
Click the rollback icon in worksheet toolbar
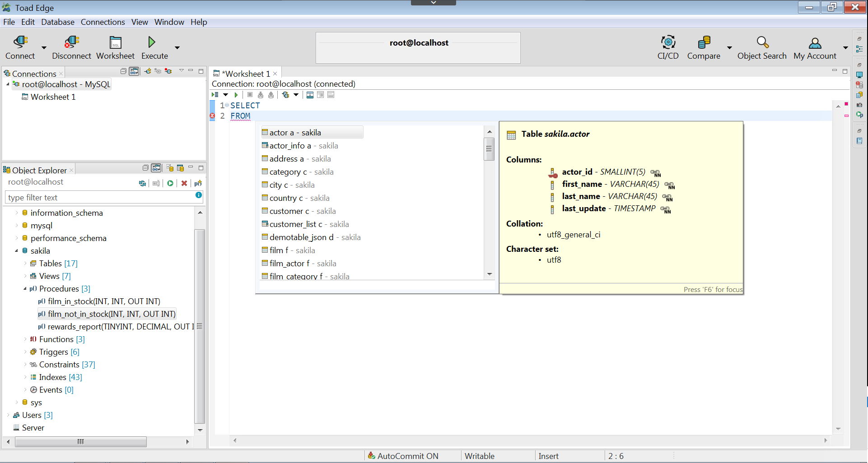(x=271, y=95)
